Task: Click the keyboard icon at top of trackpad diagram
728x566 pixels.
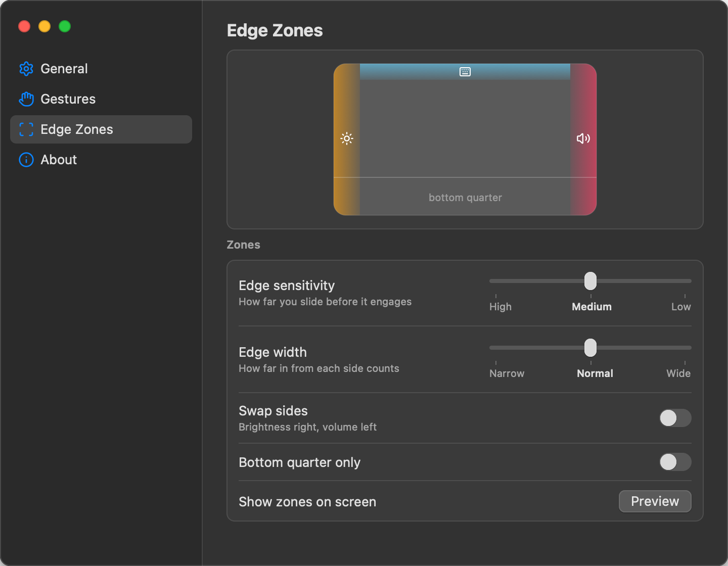Action: [465, 72]
